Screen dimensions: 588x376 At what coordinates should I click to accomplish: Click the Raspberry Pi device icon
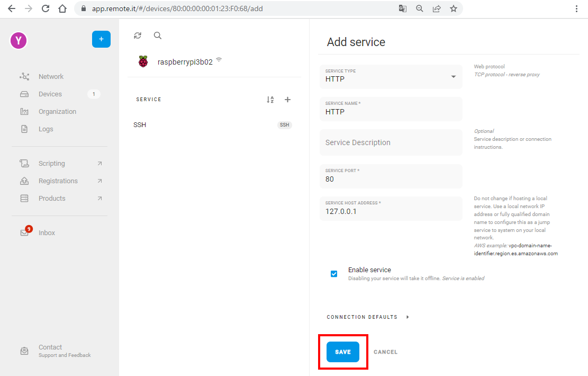click(x=143, y=61)
